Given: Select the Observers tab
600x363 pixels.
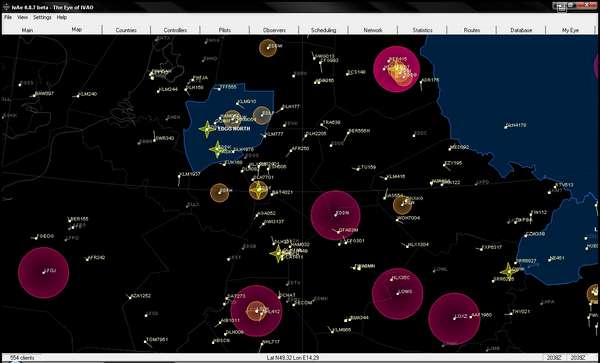Looking at the screenshot, I should (274, 30).
